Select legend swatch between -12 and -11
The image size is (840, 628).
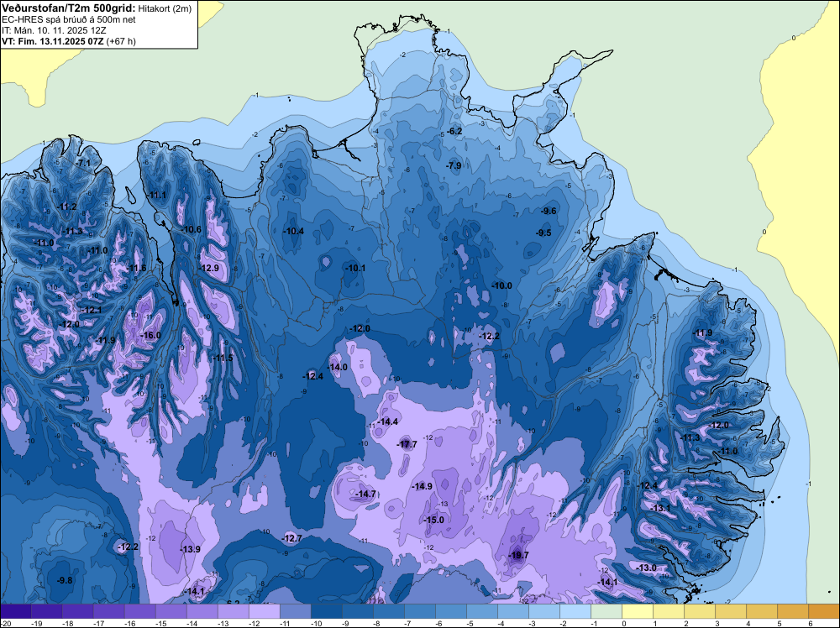pyautogui.click(x=264, y=611)
